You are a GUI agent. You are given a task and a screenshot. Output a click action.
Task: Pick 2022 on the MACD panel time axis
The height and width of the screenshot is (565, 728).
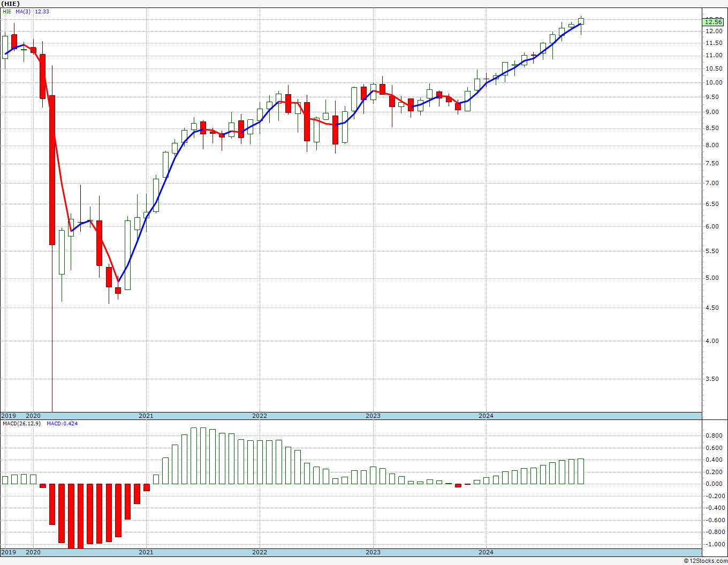tap(260, 552)
